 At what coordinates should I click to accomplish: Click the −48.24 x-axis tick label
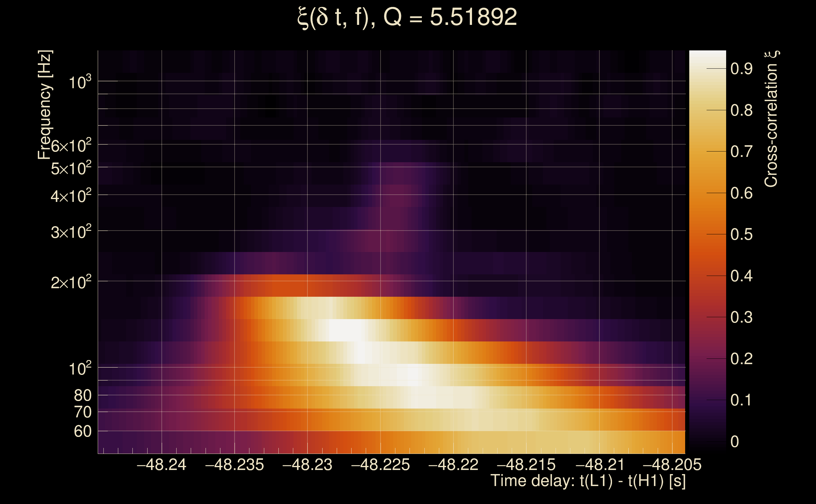(x=161, y=465)
